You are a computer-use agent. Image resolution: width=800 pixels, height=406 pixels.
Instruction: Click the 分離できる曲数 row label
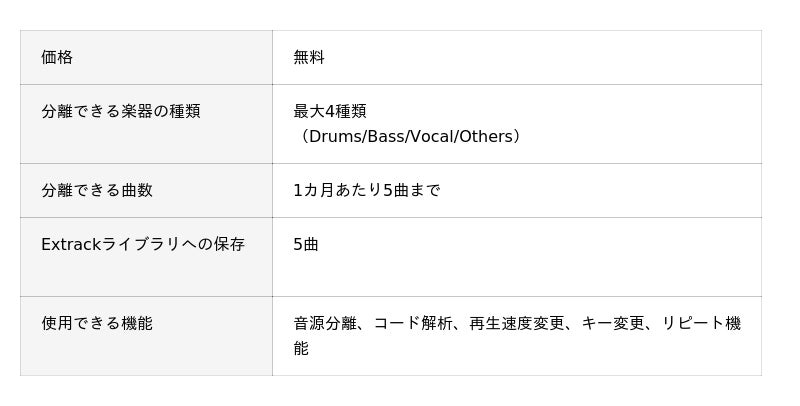[x=97, y=190]
